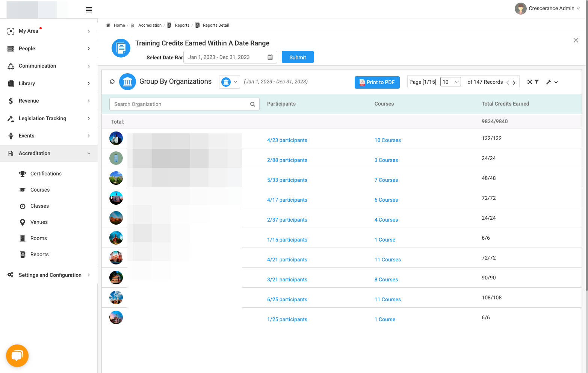
Task: Expand the People menu section
Action: point(49,48)
